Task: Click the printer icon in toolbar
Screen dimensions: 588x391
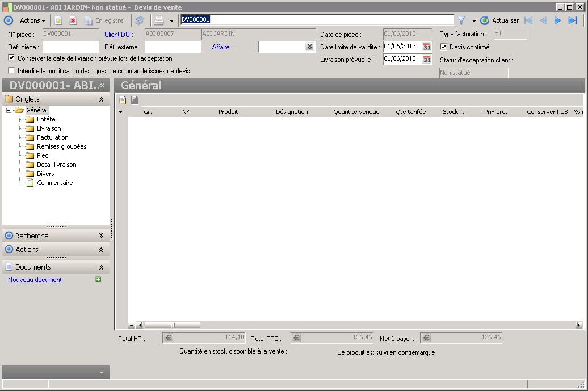Action: tap(159, 20)
